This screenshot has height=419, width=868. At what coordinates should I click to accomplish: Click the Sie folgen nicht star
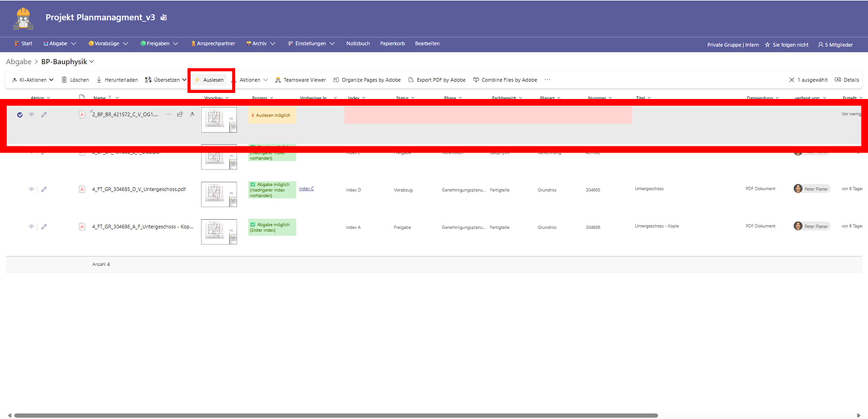coord(767,45)
